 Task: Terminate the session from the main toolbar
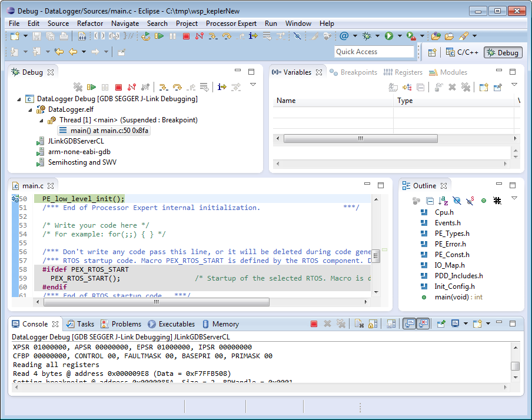click(186, 36)
